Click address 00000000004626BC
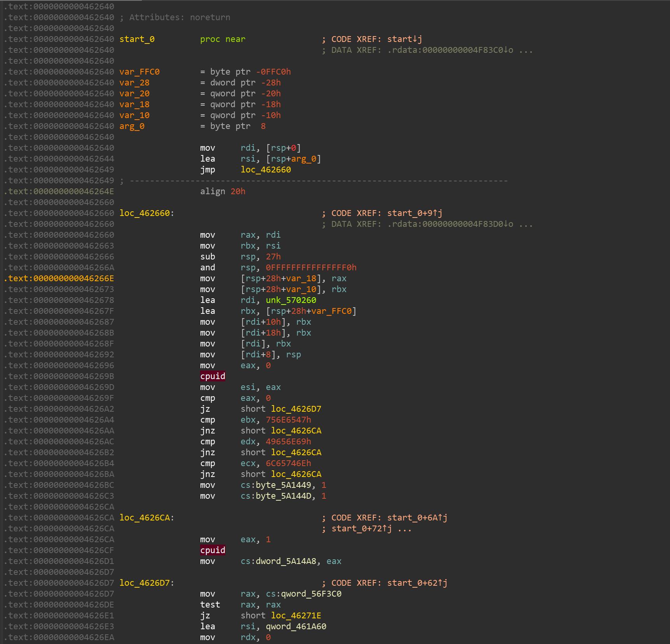Image resolution: width=670 pixels, height=644 pixels. (x=74, y=485)
